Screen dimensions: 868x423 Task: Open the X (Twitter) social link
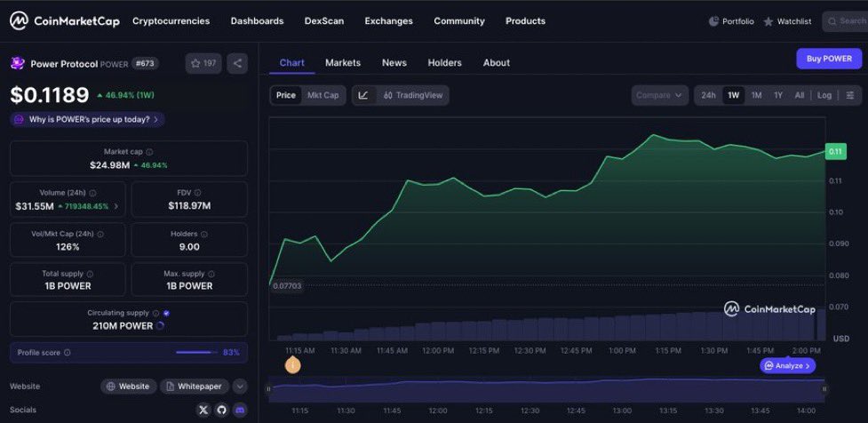pos(203,411)
